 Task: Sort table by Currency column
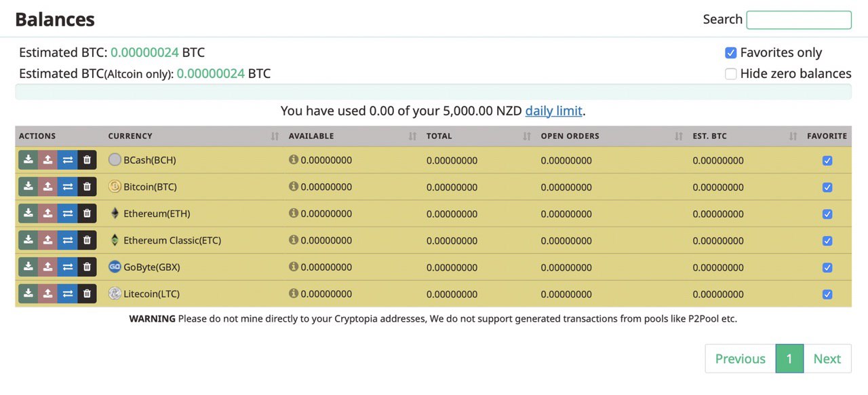tap(193, 136)
